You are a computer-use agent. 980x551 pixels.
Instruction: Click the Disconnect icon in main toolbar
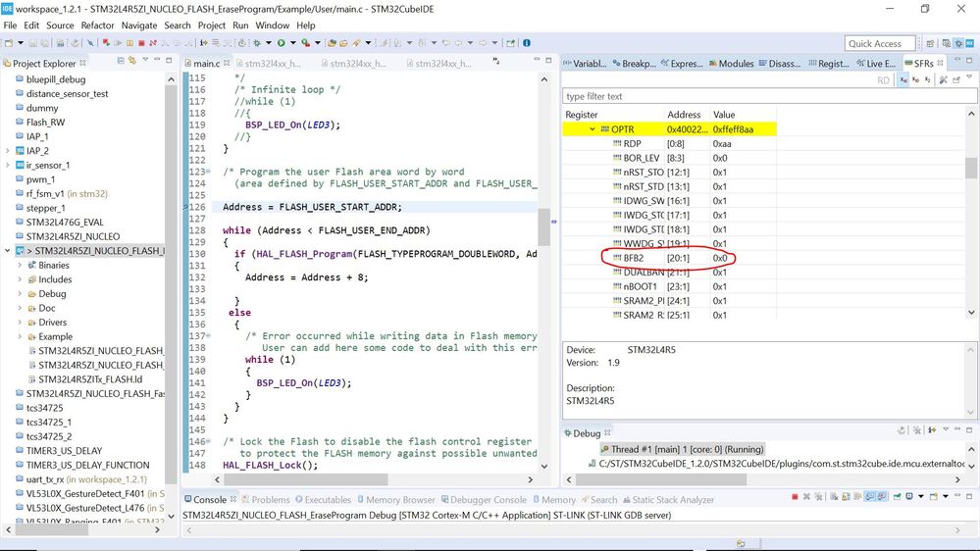click(x=152, y=43)
